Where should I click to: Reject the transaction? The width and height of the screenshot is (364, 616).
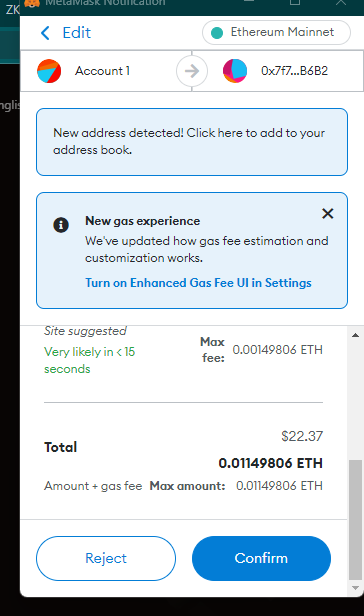[x=106, y=558]
